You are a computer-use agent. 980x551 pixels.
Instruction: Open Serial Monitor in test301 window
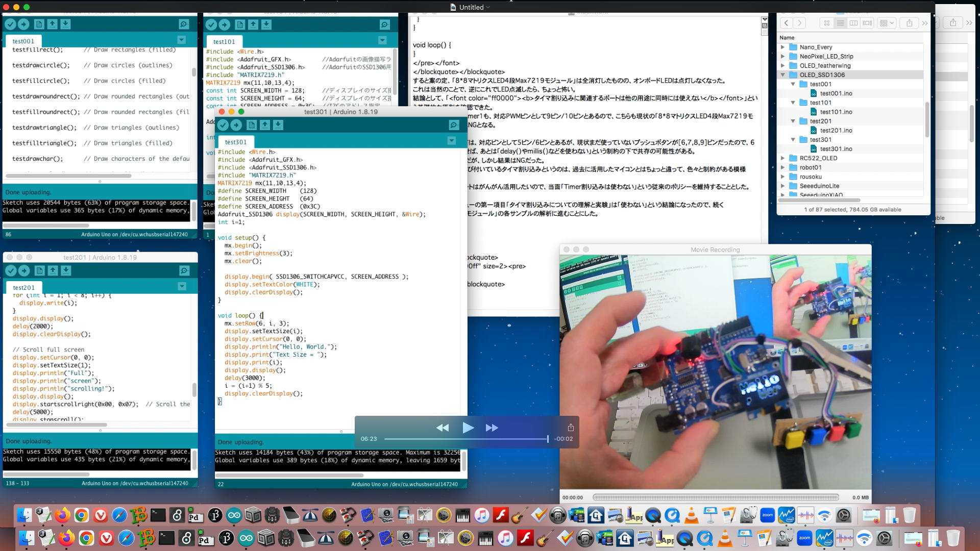(453, 125)
